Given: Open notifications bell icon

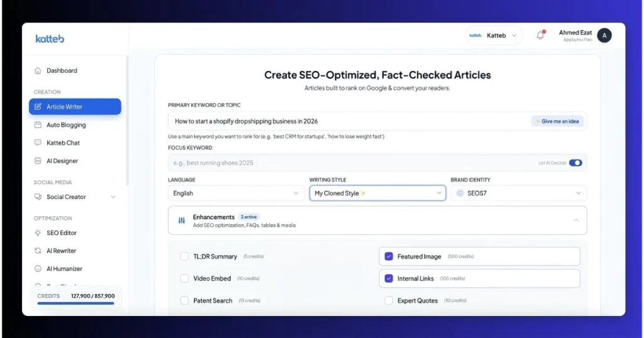Looking at the screenshot, I should point(540,35).
